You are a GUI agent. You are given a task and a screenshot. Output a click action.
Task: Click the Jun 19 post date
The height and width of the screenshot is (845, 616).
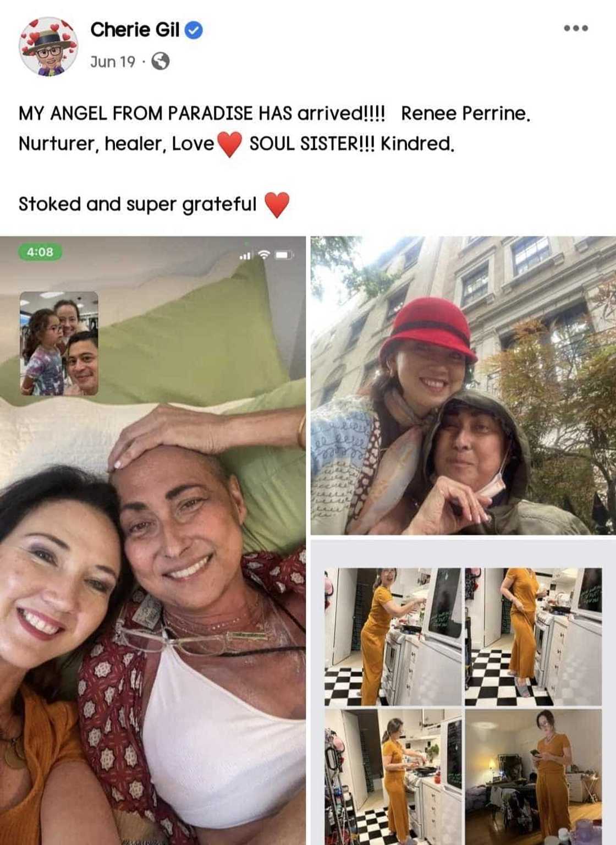pos(113,62)
